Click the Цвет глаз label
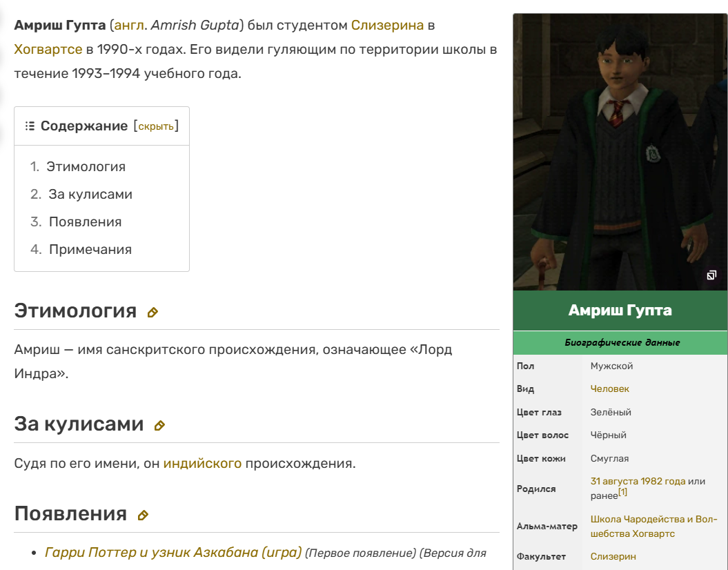Viewport: 728px width, 570px height. pyautogui.click(x=539, y=412)
